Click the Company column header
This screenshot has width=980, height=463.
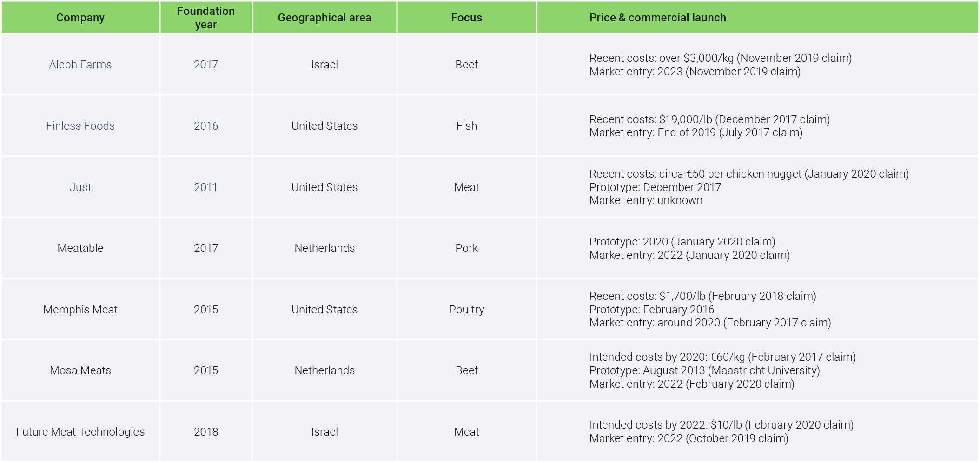click(80, 18)
